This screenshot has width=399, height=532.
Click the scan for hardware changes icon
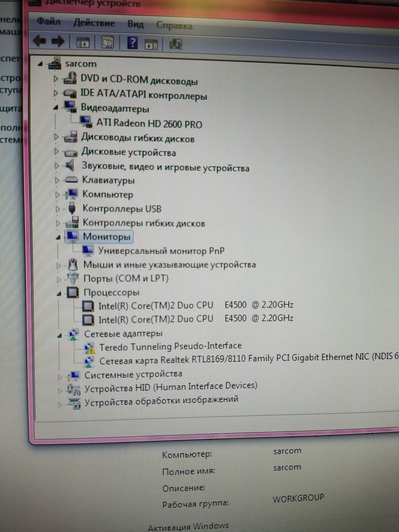click(176, 44)
